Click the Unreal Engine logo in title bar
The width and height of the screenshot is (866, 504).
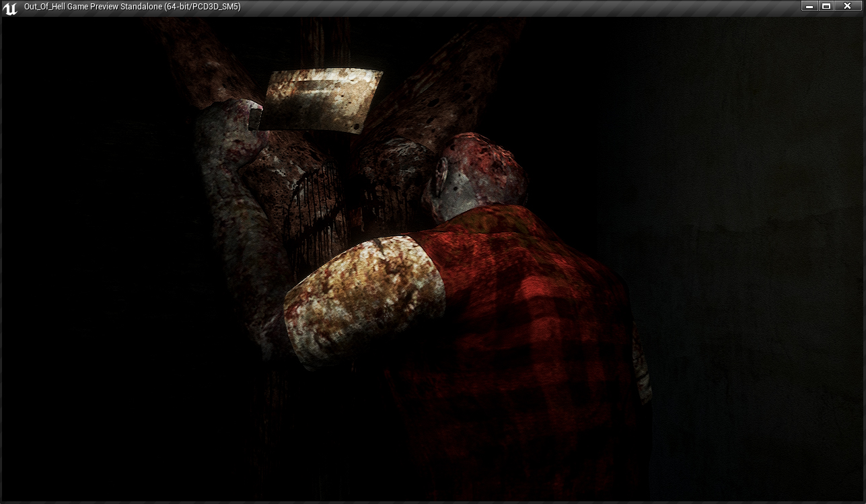click(x=10, y=7)
